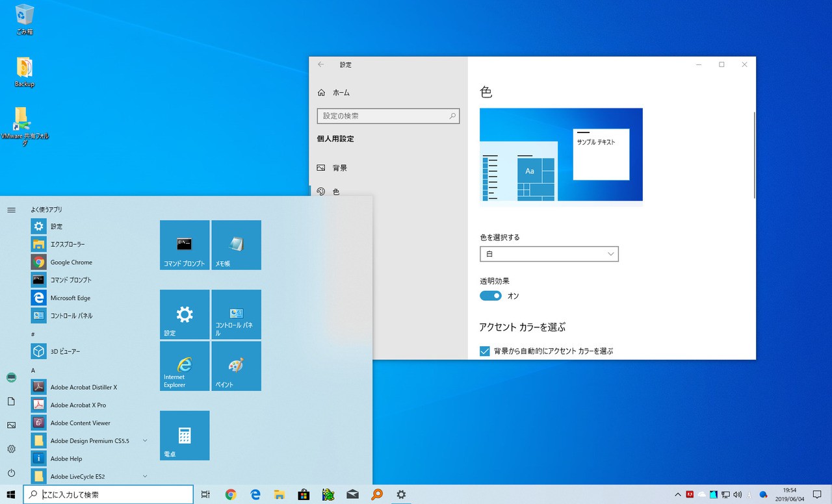The image size is (832, 504).
Task: Open Microsoft Edge from the app list
Action: 70,298
